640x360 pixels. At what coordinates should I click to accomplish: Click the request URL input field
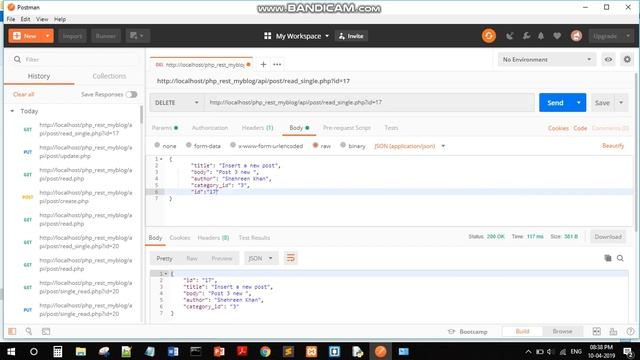369,102
